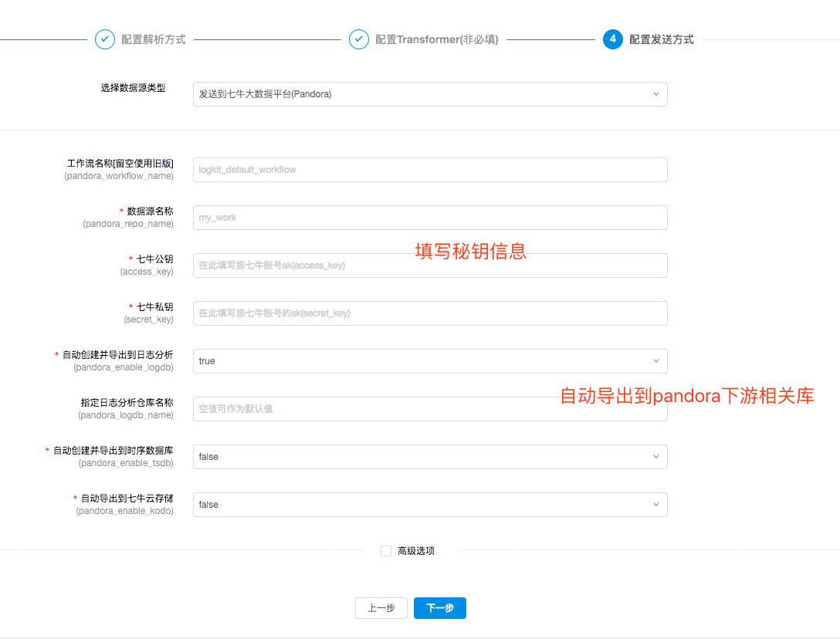
Task: Click the 自动创建并导出到日志分析 label
Action: click(118, 354)
